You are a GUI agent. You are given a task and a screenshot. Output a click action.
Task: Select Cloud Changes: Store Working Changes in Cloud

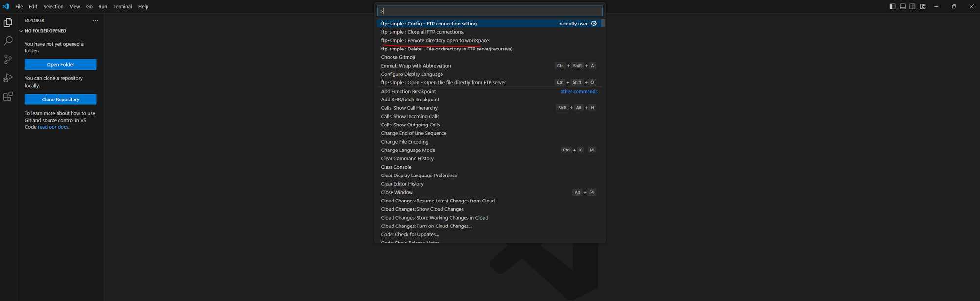(489, 218)
